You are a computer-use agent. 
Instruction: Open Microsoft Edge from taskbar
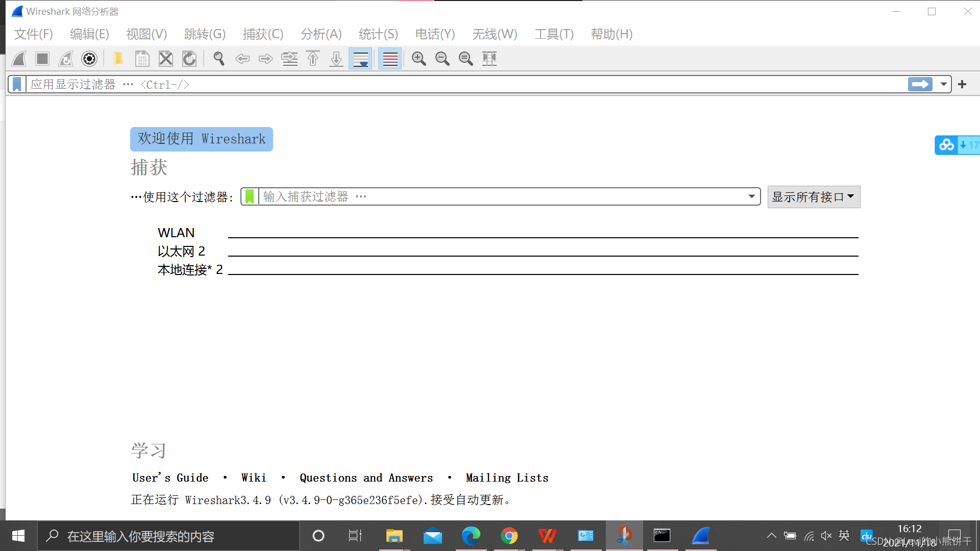click(471, 536)
